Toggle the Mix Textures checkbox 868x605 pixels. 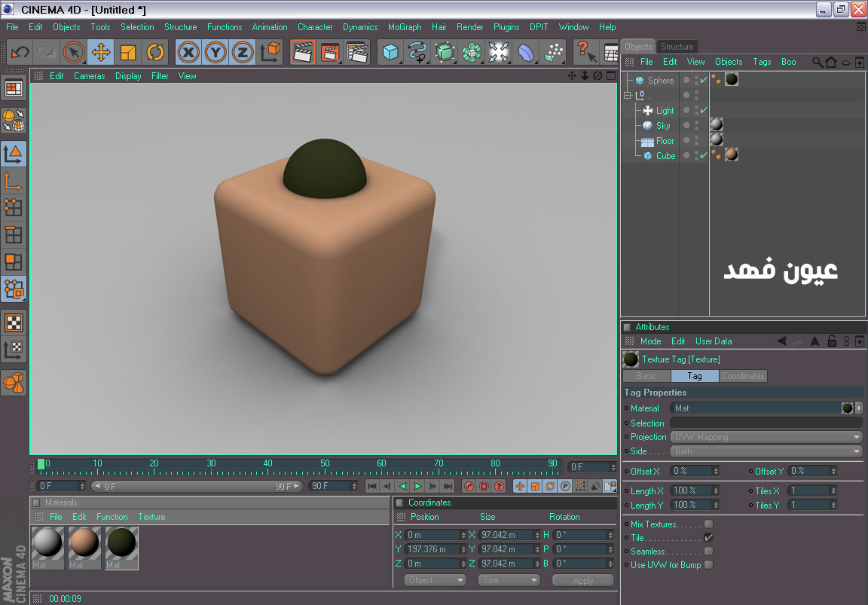coord(708,524)
